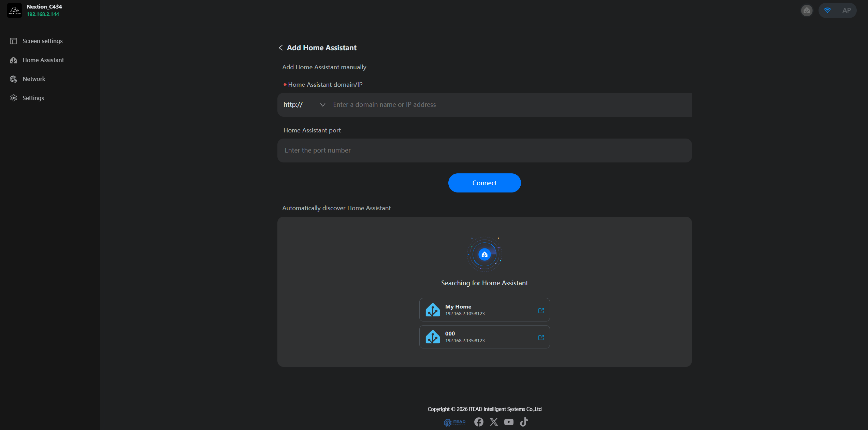Select the My Home discovered instance
Image resolution: width=868 pixels, height=430 pixels.
[x=484, y=310]
